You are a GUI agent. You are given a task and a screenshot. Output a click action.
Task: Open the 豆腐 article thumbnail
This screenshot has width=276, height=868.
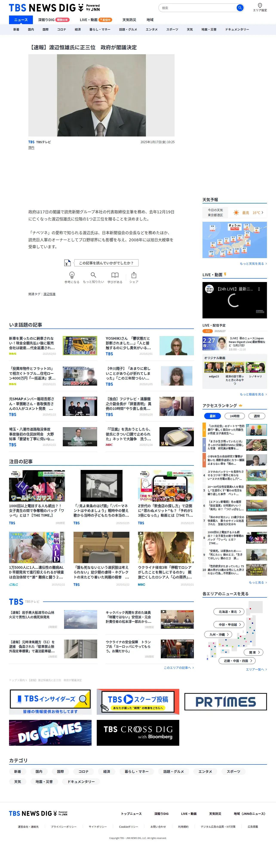176,437
